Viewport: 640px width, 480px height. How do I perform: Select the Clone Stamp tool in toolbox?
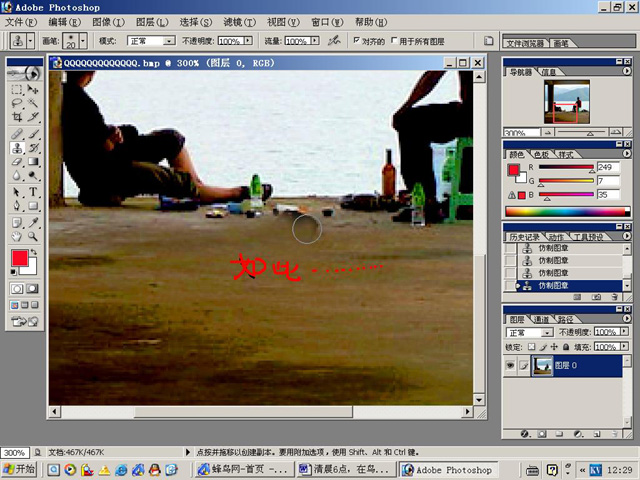17,148
